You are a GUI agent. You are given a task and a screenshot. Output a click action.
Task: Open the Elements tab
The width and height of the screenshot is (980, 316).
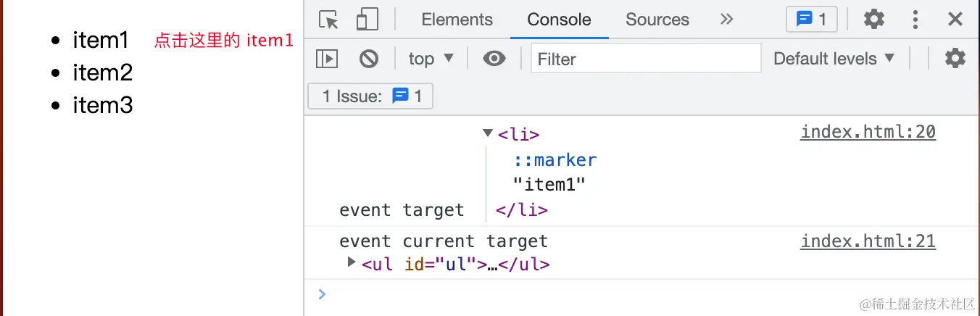point(457,20)
